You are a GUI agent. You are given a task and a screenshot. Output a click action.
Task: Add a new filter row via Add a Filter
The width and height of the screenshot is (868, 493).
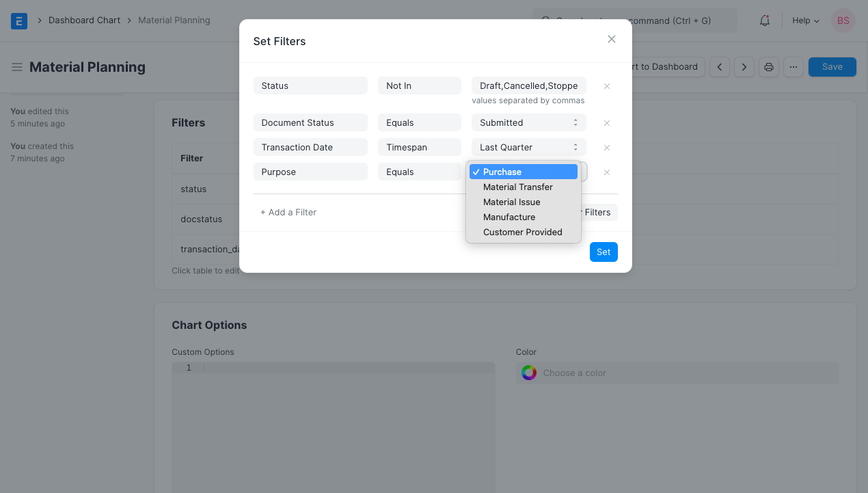click(288, 212)
